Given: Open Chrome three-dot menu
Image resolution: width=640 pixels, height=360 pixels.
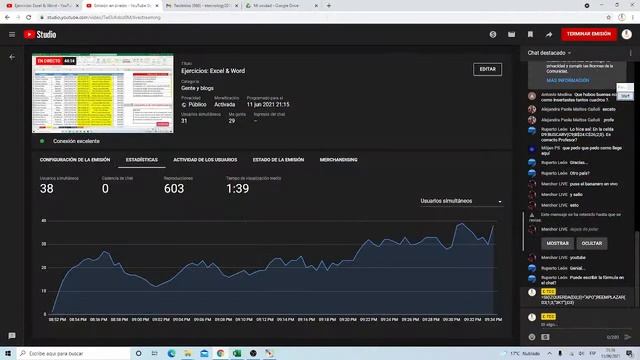Looking at the screenshot, I should pos(633,18).
